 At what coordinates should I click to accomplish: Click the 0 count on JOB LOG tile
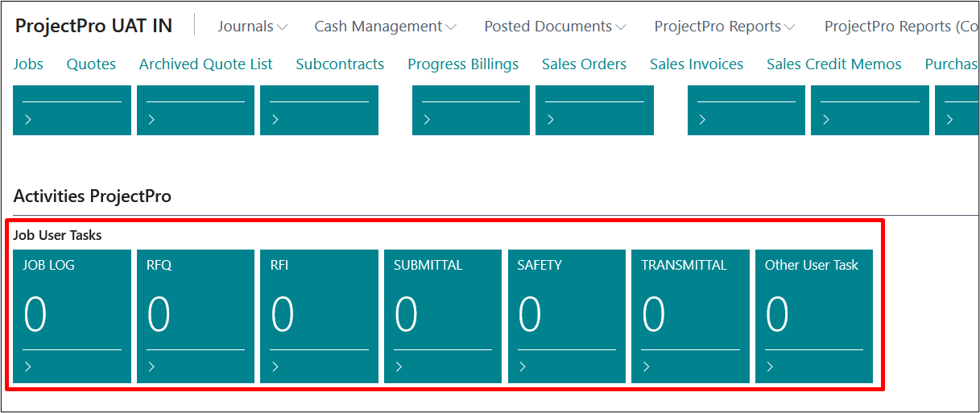tap(35, 314)
